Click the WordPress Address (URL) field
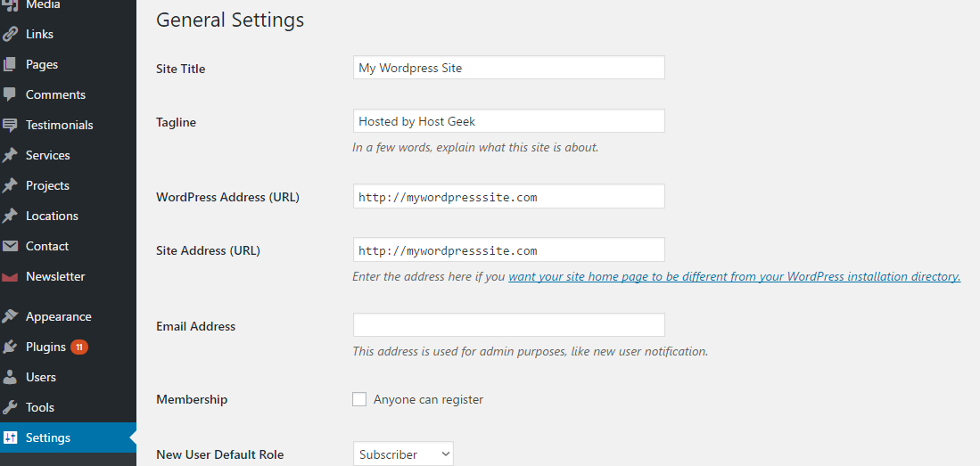Screen dimensions: 980x466 click(x=509, y=196)
